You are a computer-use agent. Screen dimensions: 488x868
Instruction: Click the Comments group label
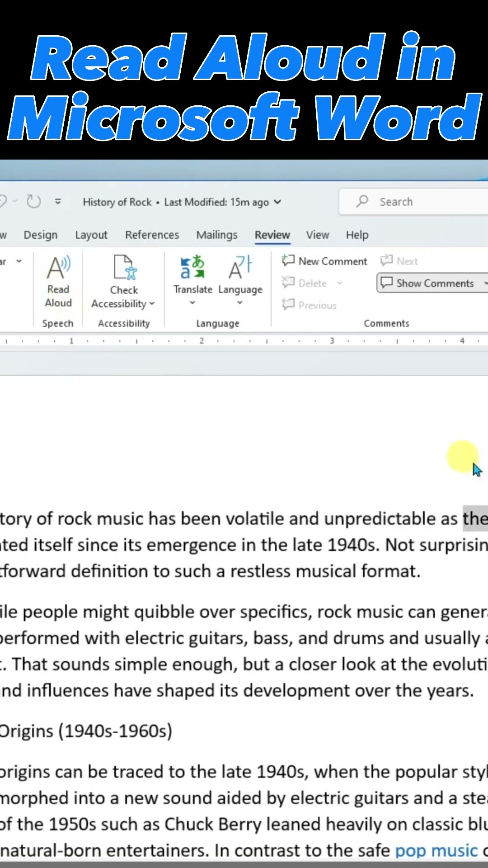pos(387,323)
